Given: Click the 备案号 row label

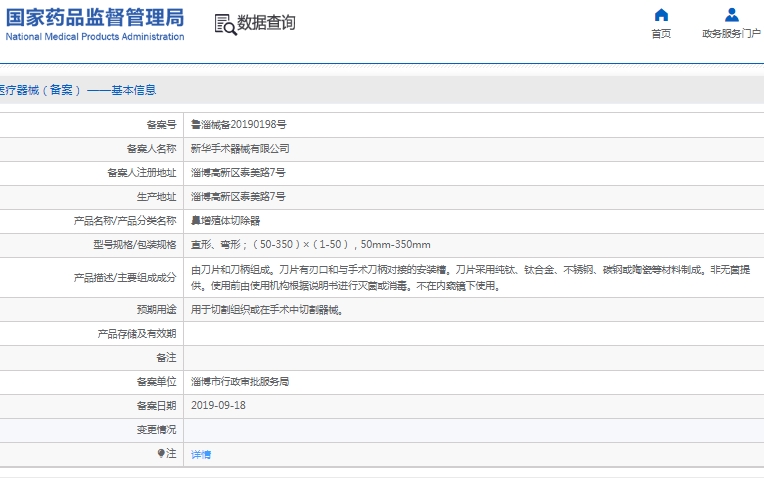Looking at the screenshot, I should pos(161,125).
